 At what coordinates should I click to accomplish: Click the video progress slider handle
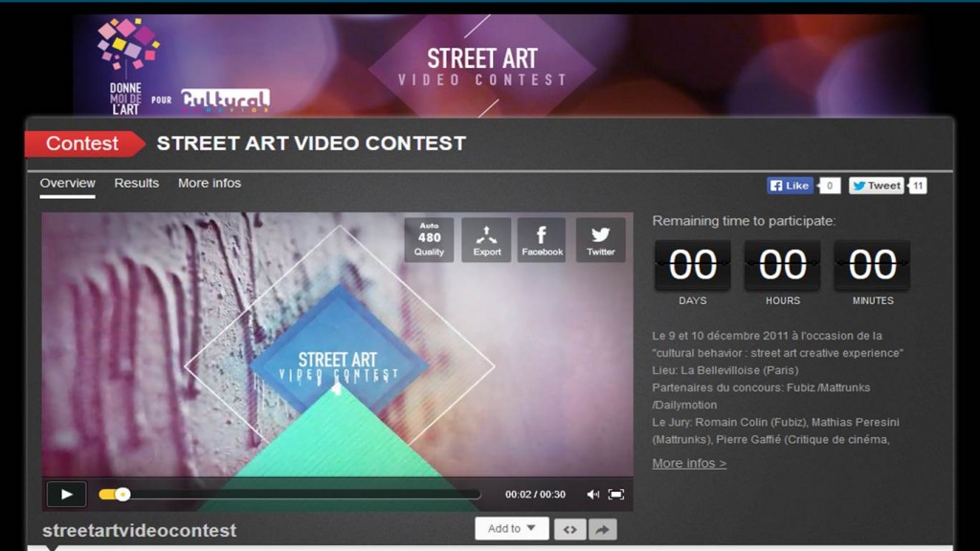[122, 495]
